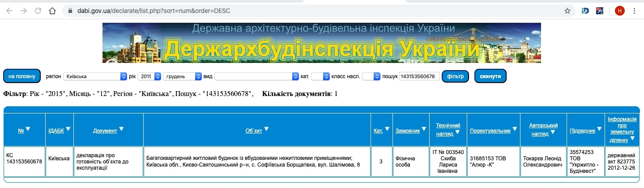Click the Проектувальник sort arrow
The height and width of the screenshot is (188, 644).
click(515, 129)
